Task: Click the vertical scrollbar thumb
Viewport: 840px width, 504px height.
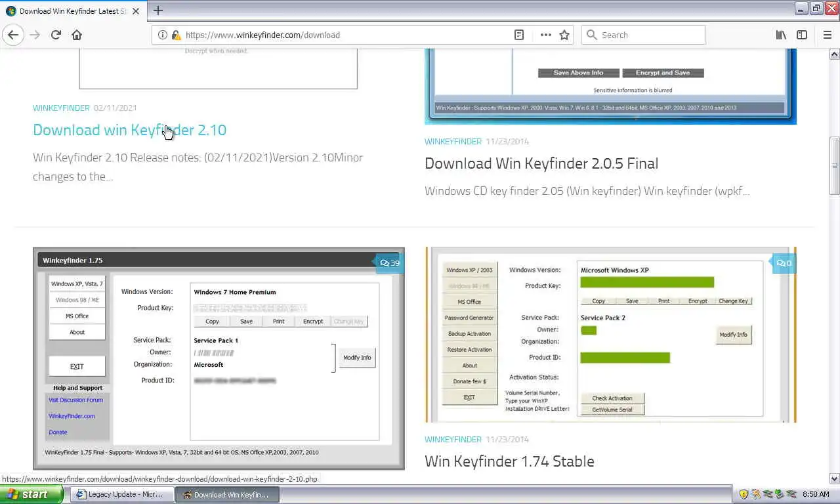Action: pyautogui.click(x=834, y=165)
